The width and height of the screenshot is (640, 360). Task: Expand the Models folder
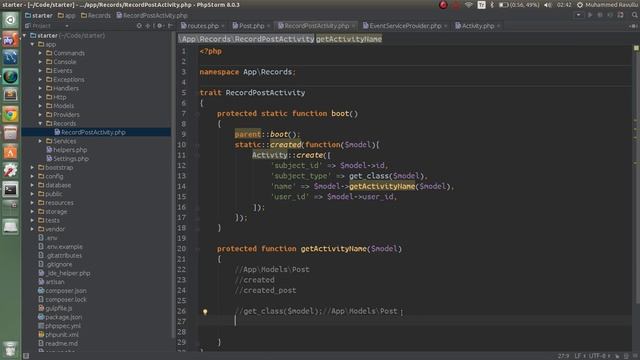pos(40,106)
